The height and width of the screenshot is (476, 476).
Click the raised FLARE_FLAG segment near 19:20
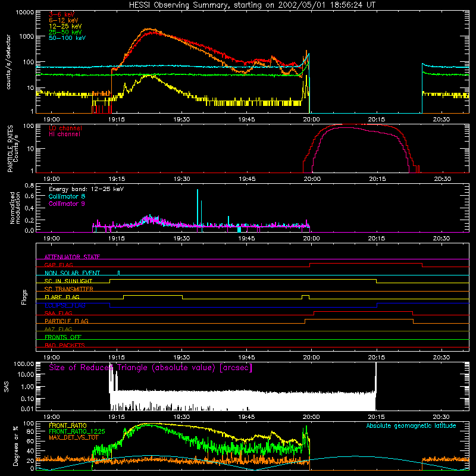click(153, 295)
